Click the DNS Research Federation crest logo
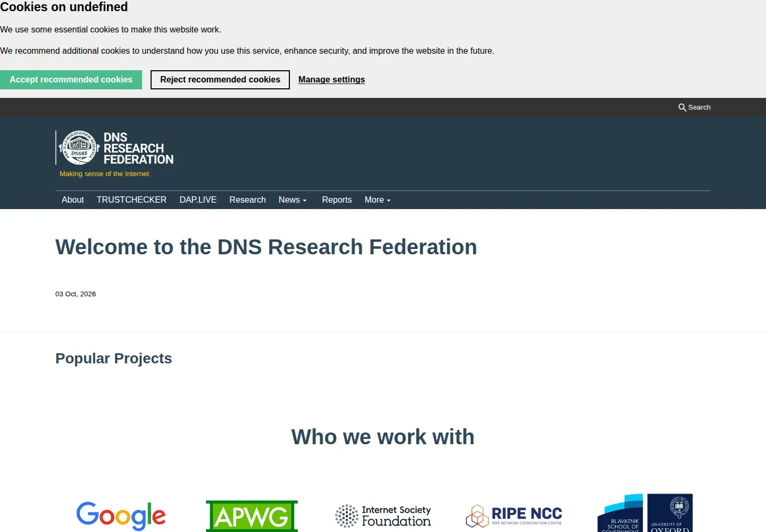The width and height of the screenshot is (766, 532). point(79,147)
